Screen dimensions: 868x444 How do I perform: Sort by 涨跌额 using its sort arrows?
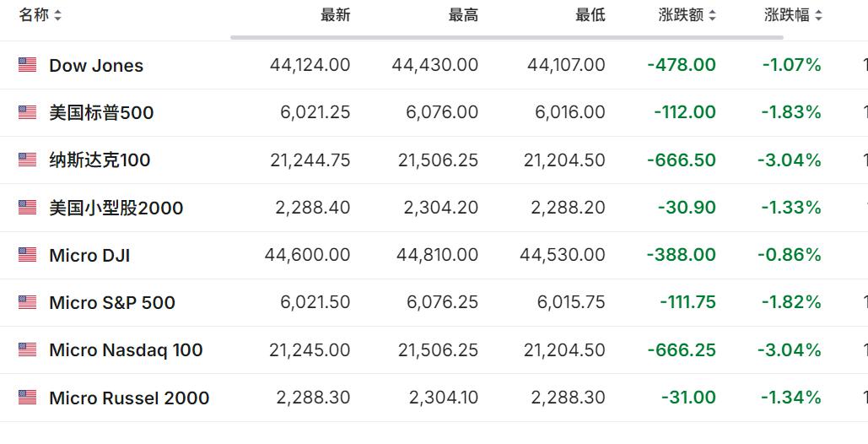[713, 15]
